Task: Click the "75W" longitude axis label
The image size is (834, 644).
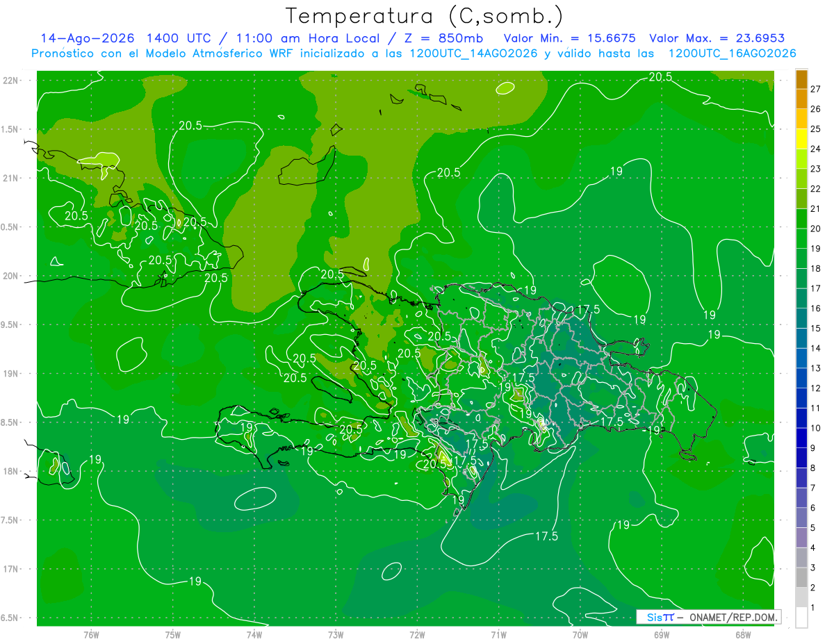Action: (172, 634)
